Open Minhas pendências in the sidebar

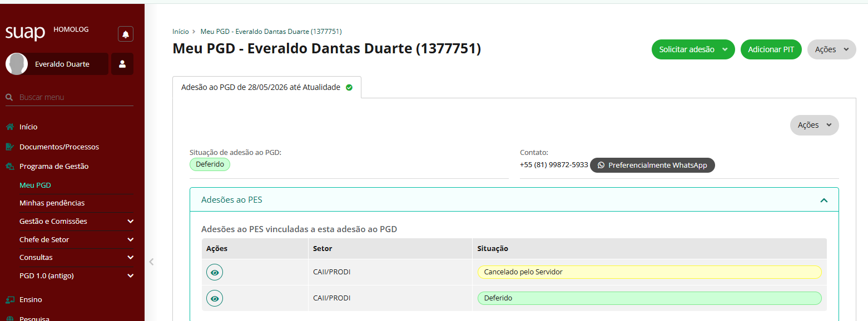click(52, 203)
